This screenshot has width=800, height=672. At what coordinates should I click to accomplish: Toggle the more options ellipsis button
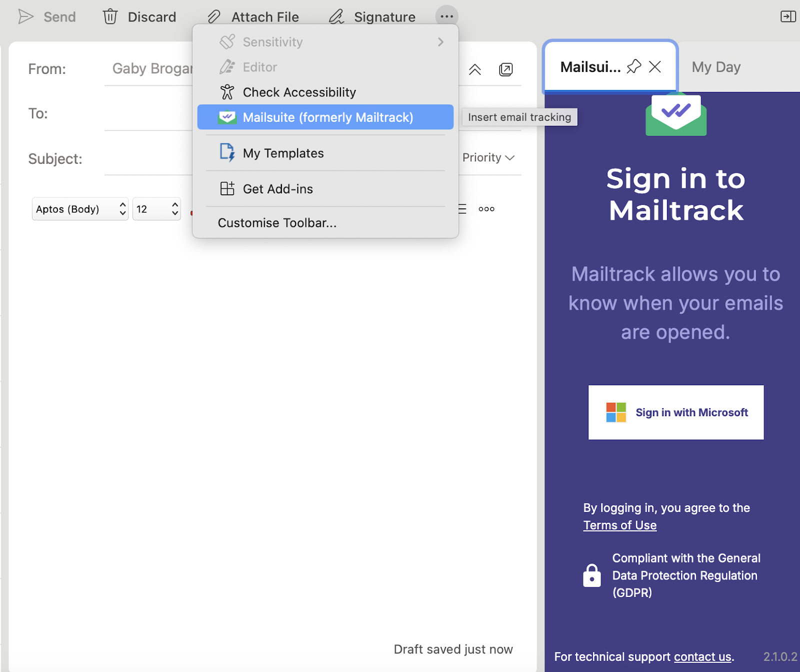(446, 16)
